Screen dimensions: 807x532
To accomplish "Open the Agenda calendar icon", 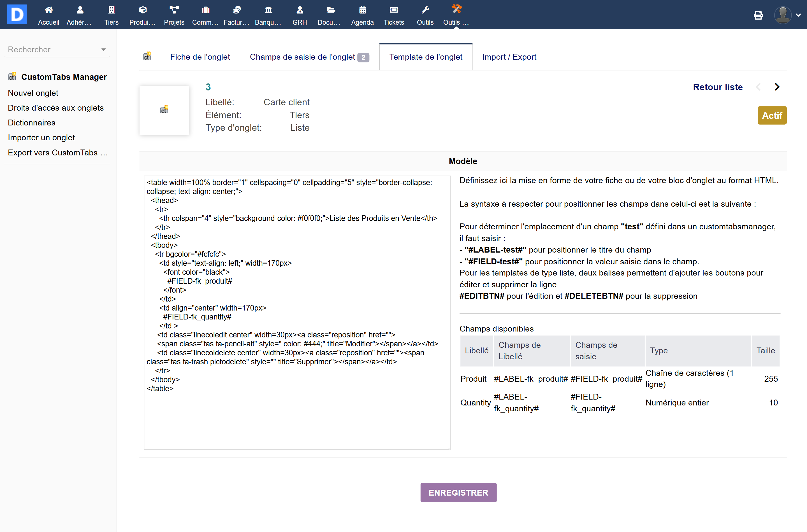I will pyautogui.click(x=362, y=10).
